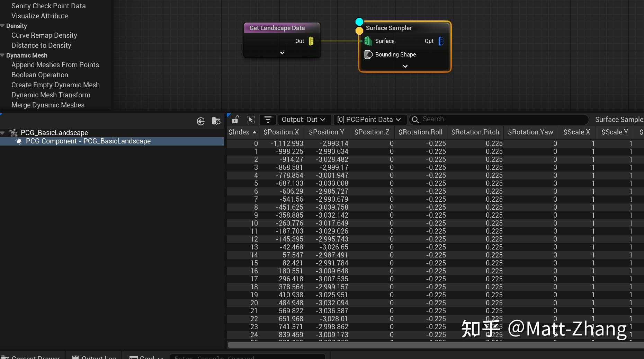The height and width of the screenshot is (359, 644).
Task: Click the attribute Search field
Action: (499, 119)
